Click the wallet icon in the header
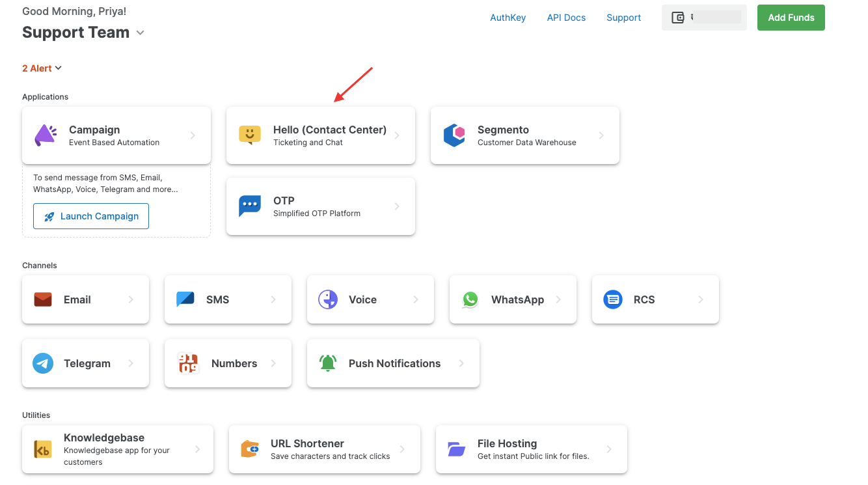Image resolution: width=868 pixels, height=485 pixels. pyautogui.click(x=678, y=18)
